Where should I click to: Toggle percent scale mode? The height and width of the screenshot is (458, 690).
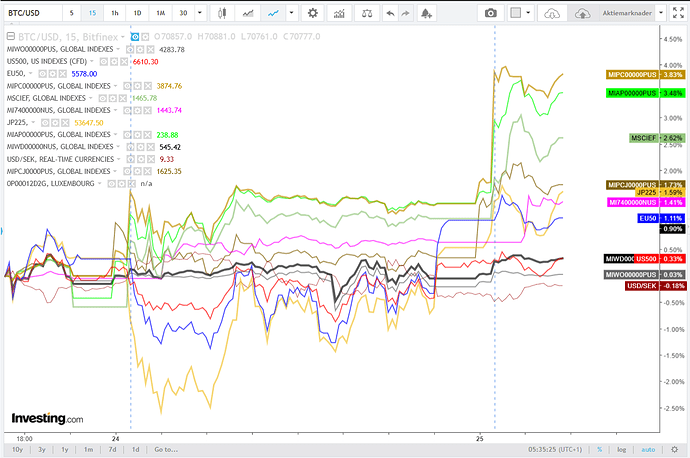[x=599, y=449]
